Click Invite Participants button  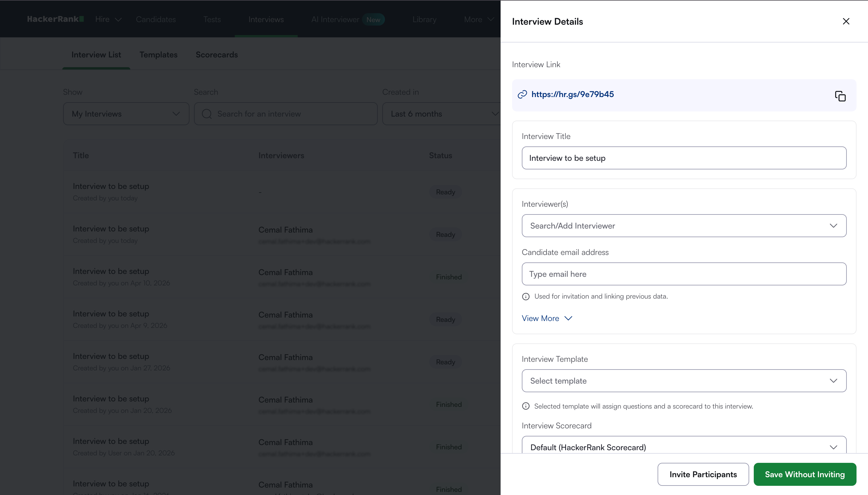coord(703,474)
